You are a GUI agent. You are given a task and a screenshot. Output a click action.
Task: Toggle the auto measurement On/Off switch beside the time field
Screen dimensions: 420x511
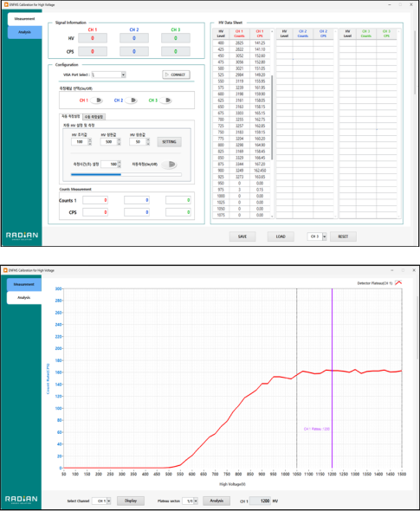(170, 165)
